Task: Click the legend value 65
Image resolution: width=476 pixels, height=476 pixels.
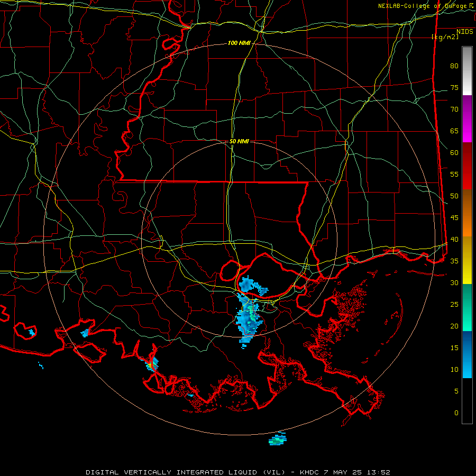Action: click(454, 131)
